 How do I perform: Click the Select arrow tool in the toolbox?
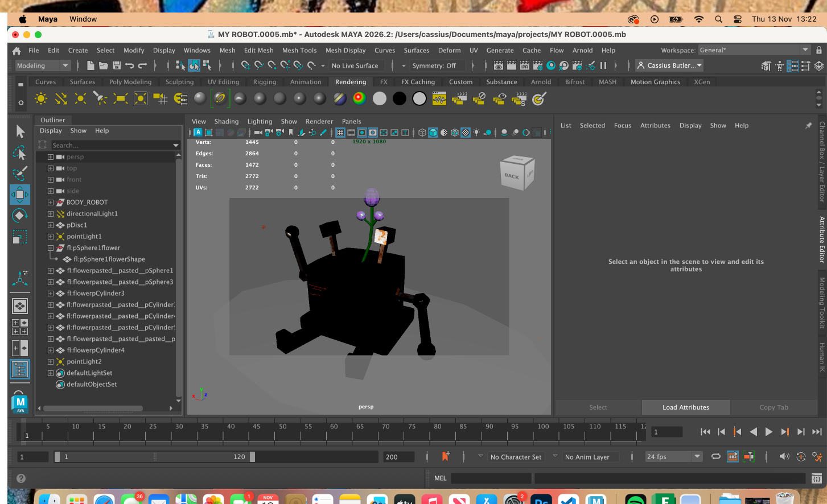click(20, 131)
